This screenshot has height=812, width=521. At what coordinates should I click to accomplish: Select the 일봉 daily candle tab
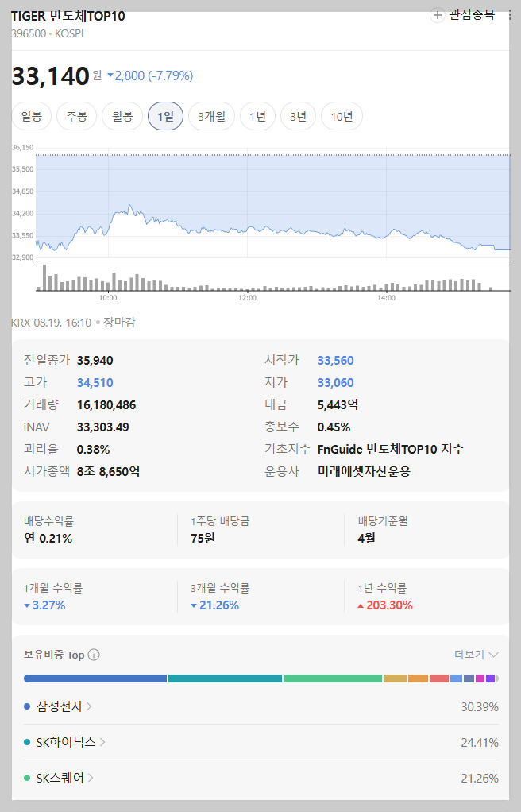(31, 116)
